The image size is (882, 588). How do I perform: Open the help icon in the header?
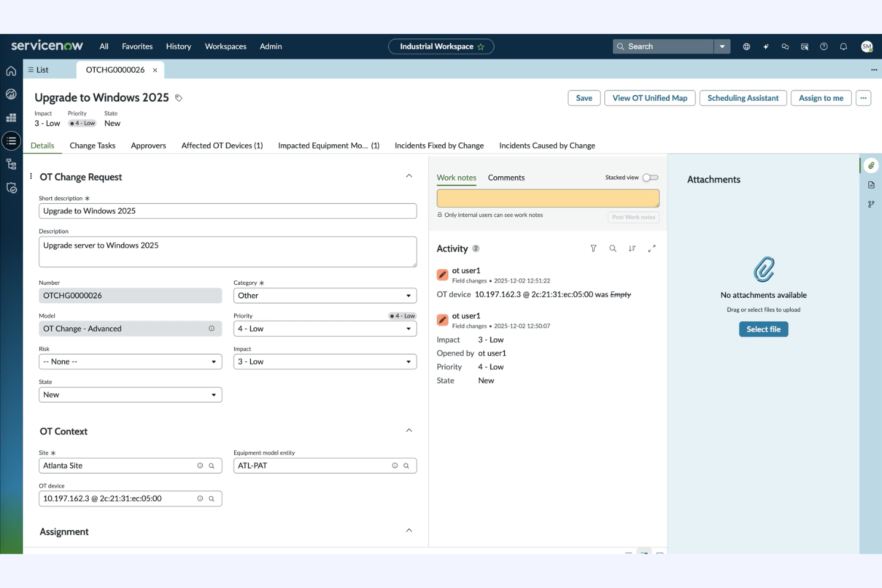(824, 46)
